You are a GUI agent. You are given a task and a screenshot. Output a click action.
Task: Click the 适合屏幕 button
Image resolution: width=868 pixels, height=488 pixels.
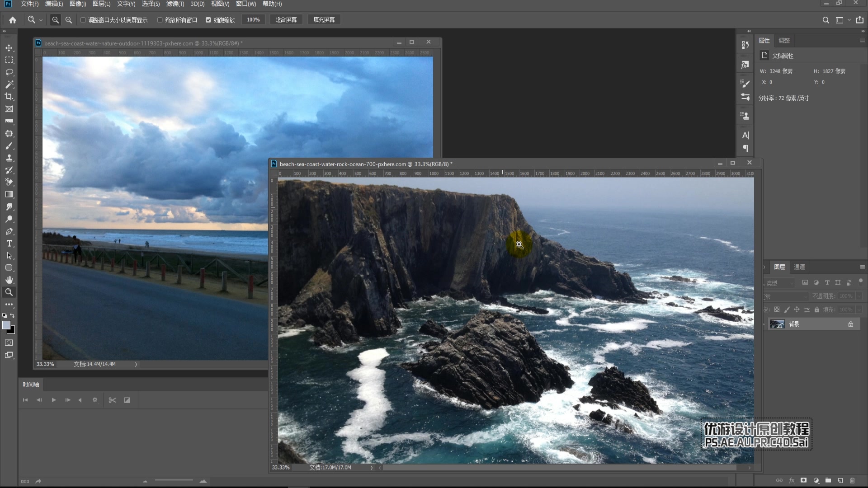(286, 20)
